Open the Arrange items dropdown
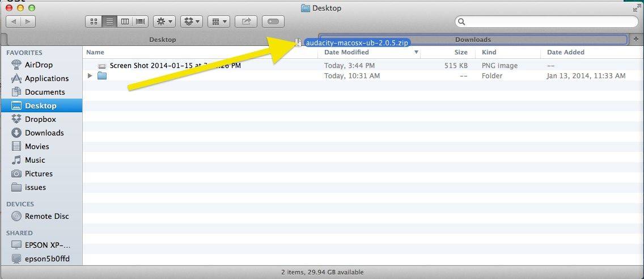Screen dimensions: 644x279 point(218,22)
